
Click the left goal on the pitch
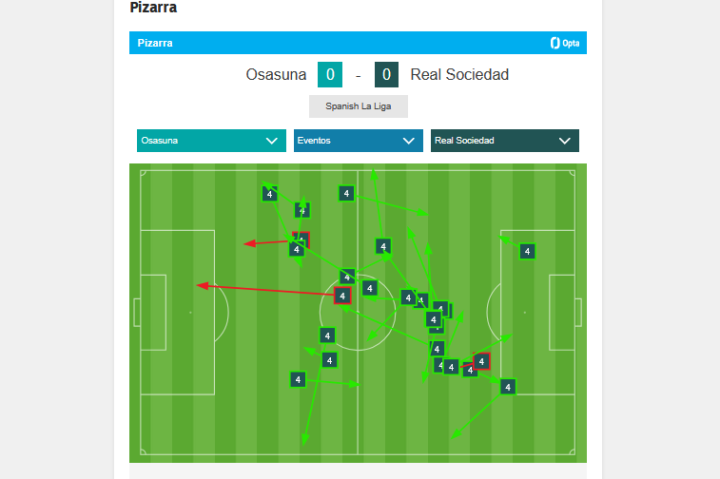pos(136,312)
